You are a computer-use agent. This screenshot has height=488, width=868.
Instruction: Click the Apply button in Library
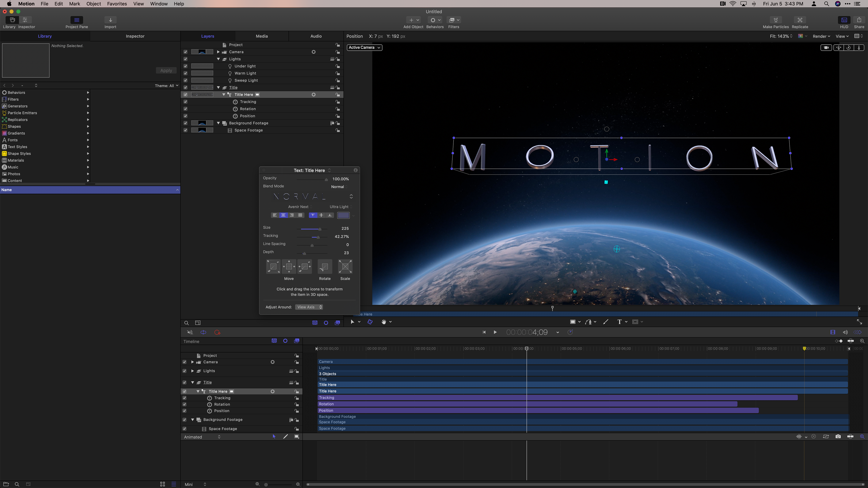click(x=166, y=70)
